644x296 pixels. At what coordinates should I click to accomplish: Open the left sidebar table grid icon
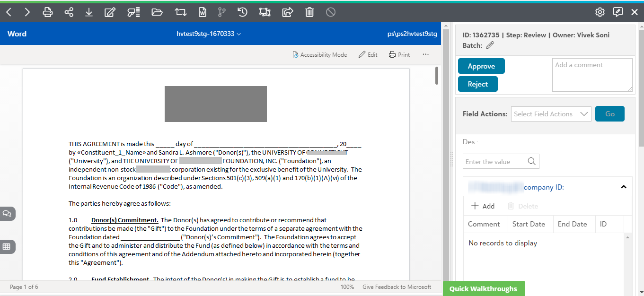pos(7,246)
